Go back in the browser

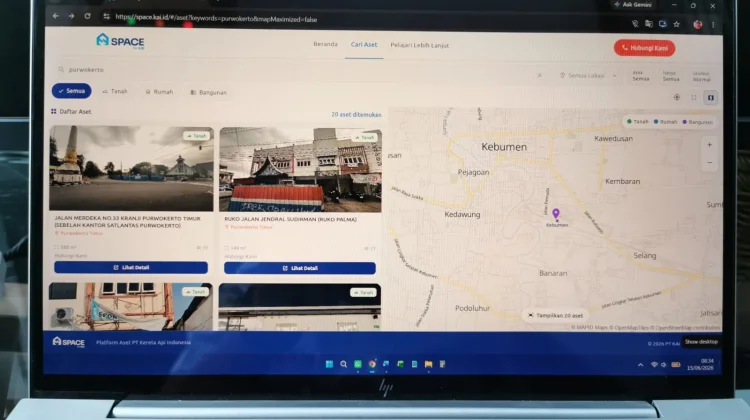55,16
